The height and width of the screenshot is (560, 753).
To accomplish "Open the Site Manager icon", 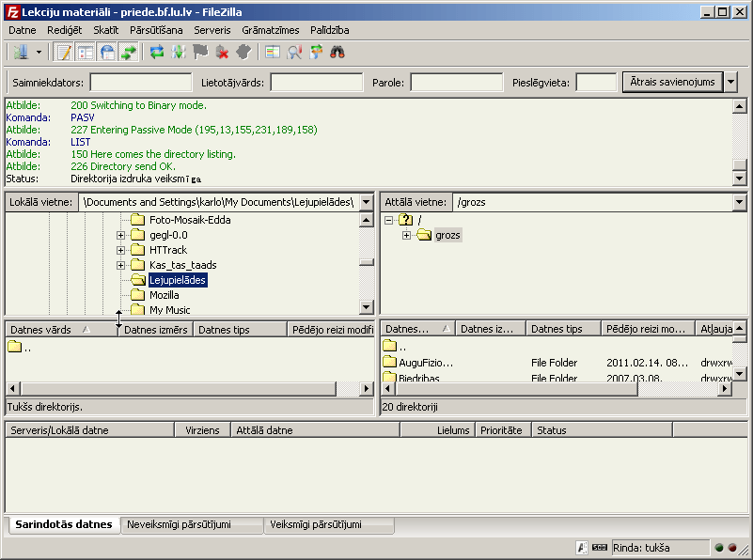I will click(x=21, y=52).
